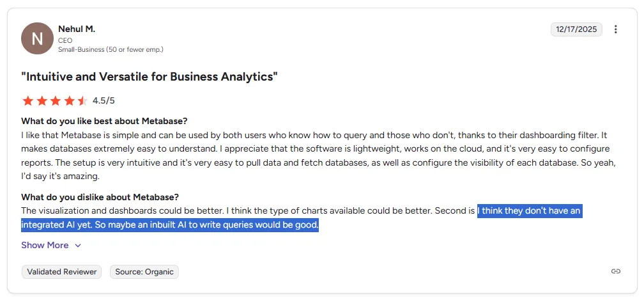Click the copy review link icon
The height and width of the screenshot is (300, 644).
coord(616,271)
